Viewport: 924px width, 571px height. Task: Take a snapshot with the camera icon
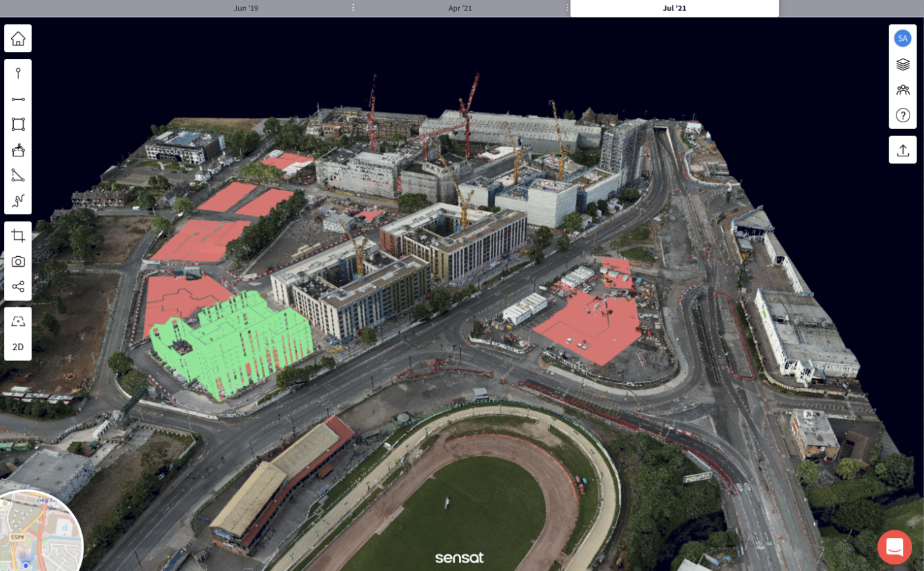coord(18,262)
